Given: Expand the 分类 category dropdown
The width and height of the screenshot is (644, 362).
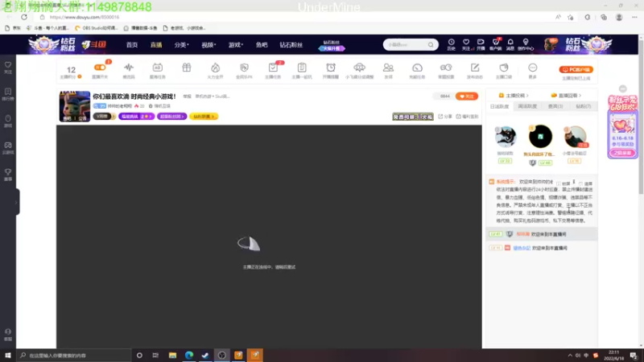Looking at the screenshot, I should [181, 45].
